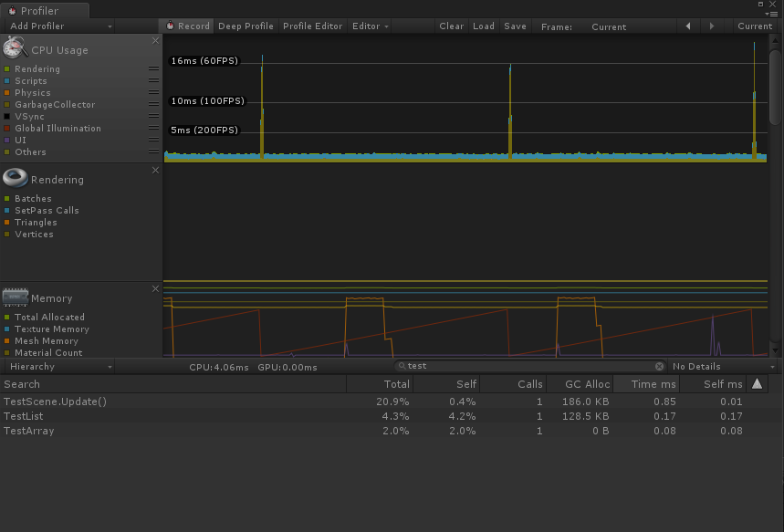Click the Global Illumination reorder handle
Image resolution: width=784 pixels, height=532 pixels.
pyautogui.click(x=153, y=128)
